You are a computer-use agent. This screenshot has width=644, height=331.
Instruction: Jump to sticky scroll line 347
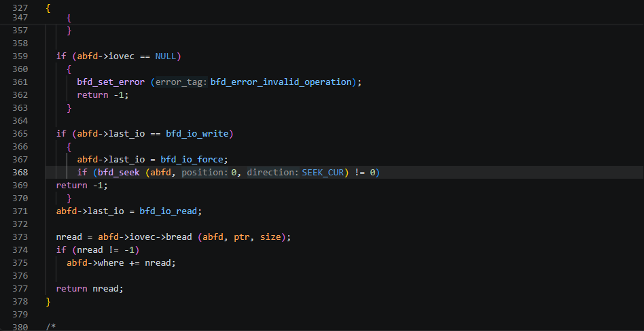click(x=322, y=18)
